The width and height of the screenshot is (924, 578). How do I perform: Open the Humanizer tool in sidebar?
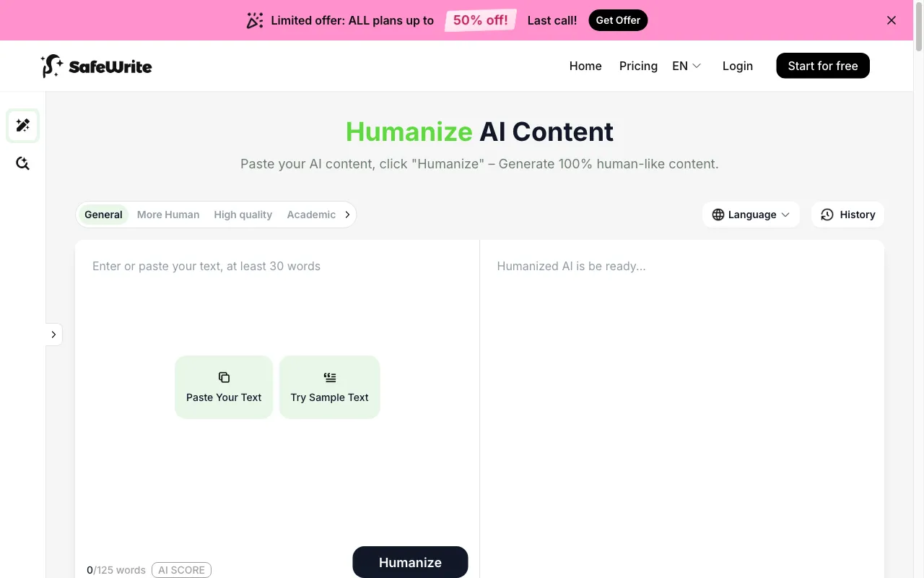pos(22,126)
